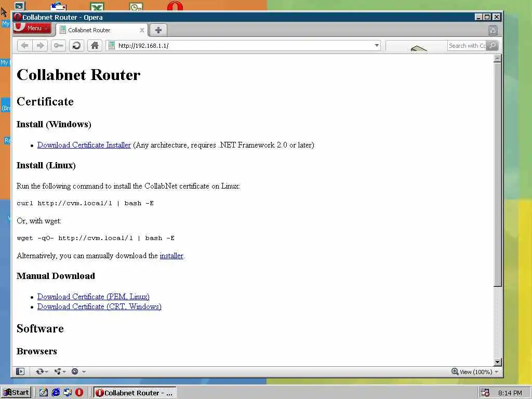Open a new tab with plus button
Screen dimensions: 532x399
point(158,30)
